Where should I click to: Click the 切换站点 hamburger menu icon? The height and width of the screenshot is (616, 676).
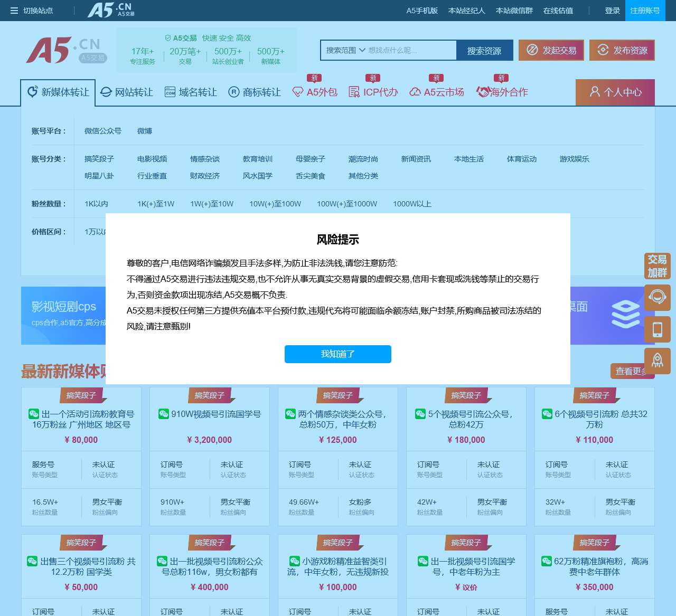(14, 11)
